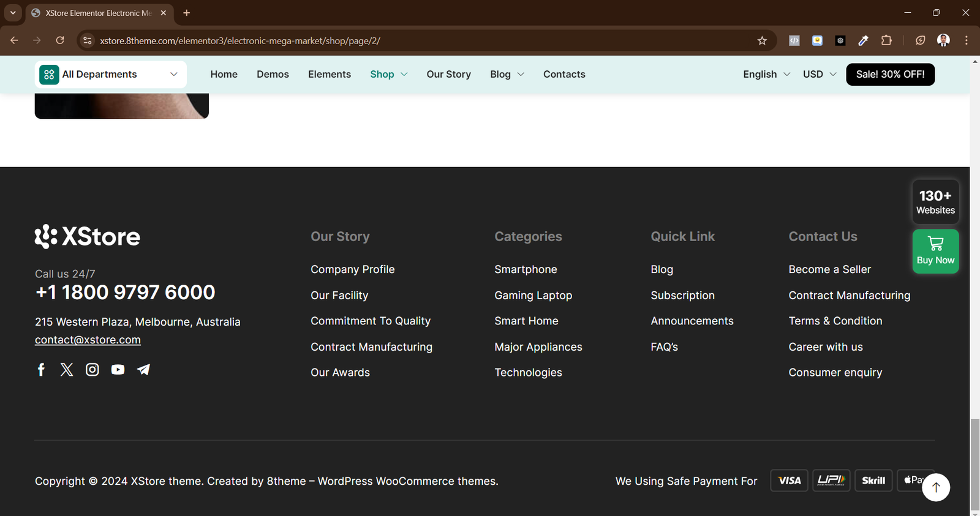Open the Telegram icon in footer
Image resolution: width=980 pixels, height=516 pixels.
click(143, 370)
